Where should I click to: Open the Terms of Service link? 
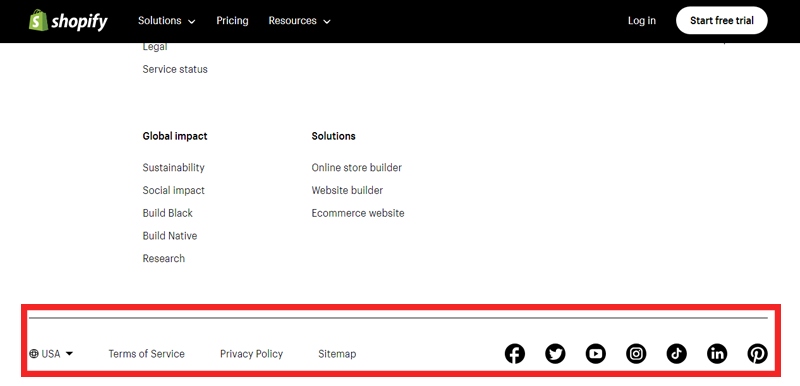click(x=146, y=354)
